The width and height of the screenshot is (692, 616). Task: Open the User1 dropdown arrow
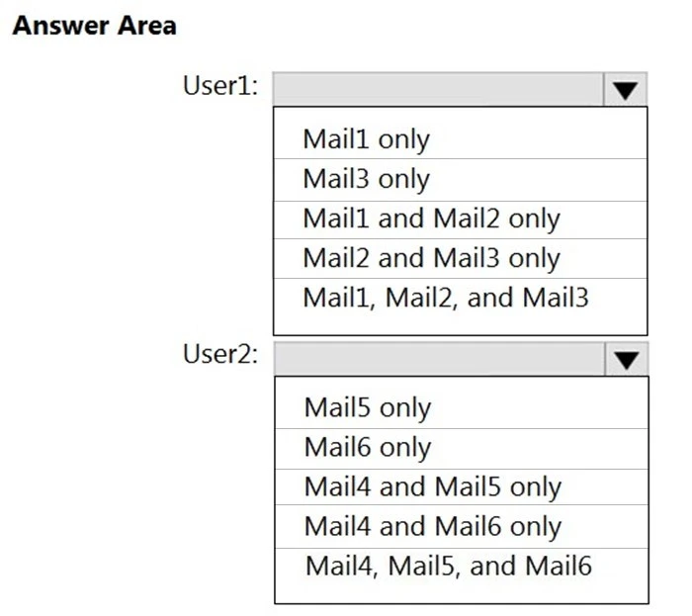point(624,90)
